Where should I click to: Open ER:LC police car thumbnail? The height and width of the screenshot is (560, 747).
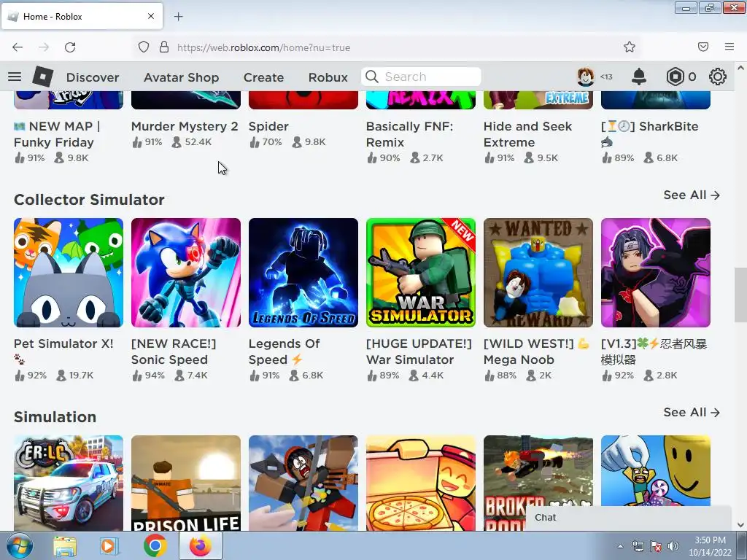click(69, 483)
